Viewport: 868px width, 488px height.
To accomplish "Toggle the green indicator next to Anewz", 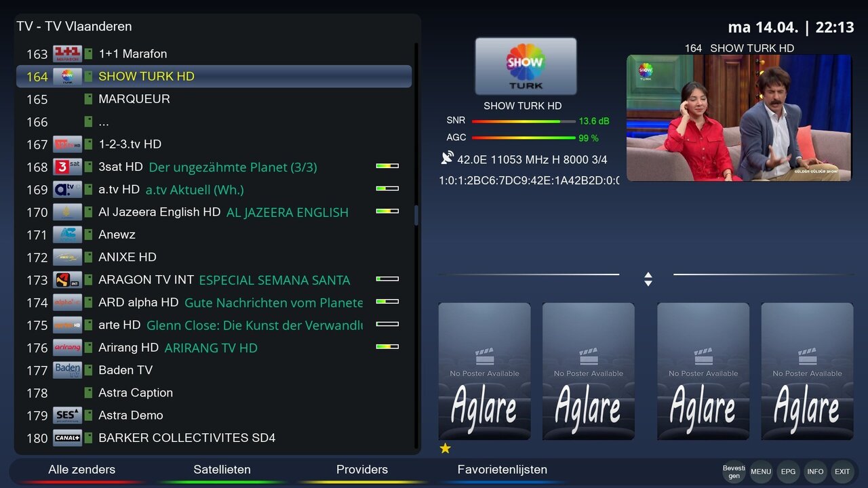I will (89, 235).
